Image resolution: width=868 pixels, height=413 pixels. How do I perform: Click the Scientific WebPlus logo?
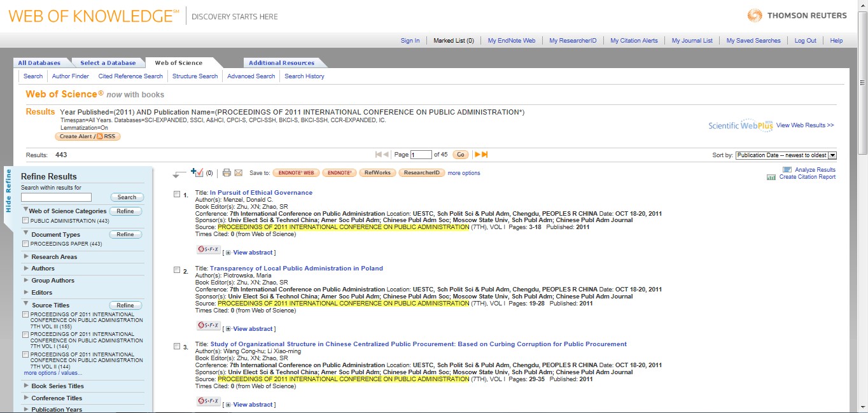[x=741, y=125]
